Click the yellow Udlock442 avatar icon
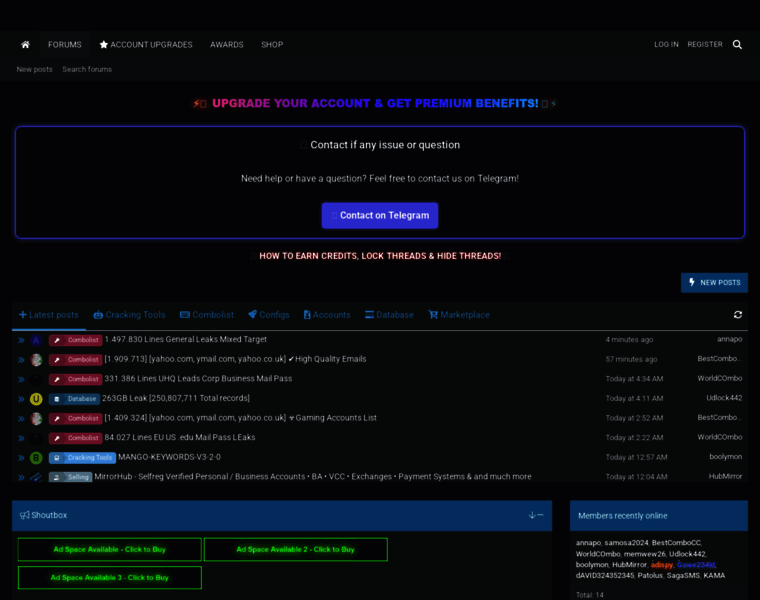Viewport: 760px width, 600px height. pyautogui.click(x=36, y=399)
